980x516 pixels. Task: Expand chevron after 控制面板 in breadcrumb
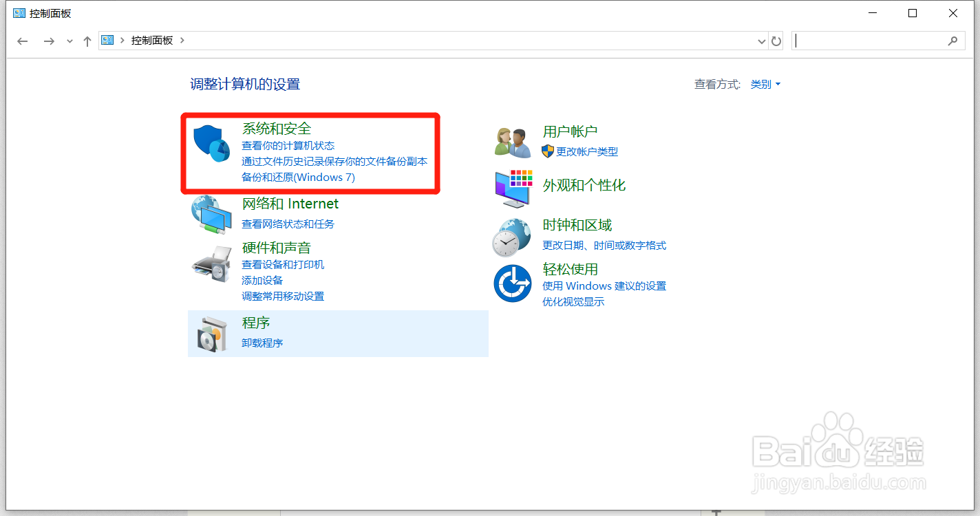tap(182, 41)
